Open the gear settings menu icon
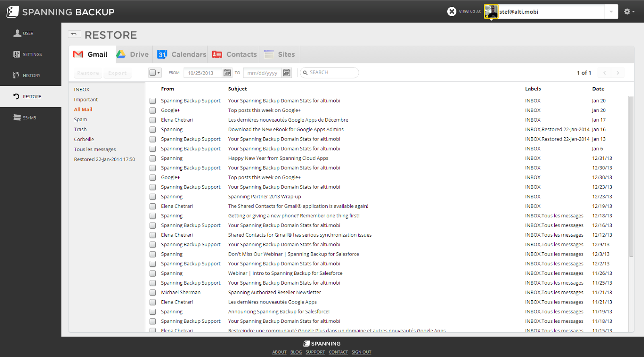644x357 pixels. tap(627, 12)
